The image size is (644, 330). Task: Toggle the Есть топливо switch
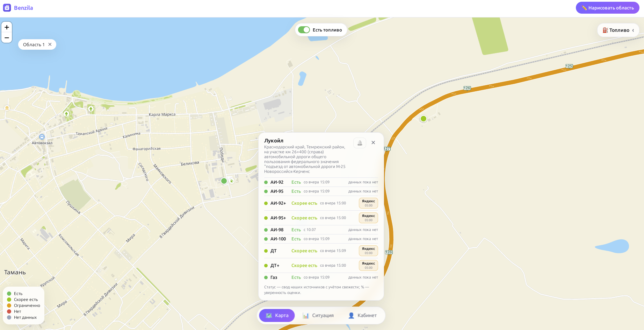click(304, 30)
